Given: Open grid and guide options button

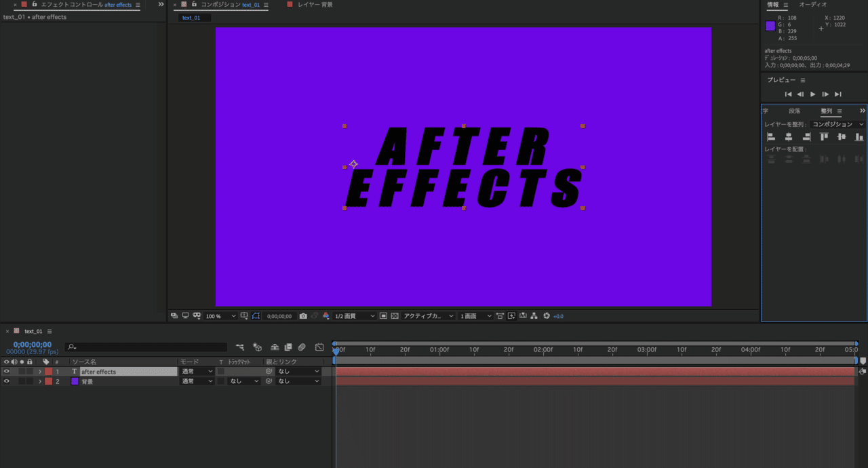Looking at the screenshot, I should click(244, 316).
